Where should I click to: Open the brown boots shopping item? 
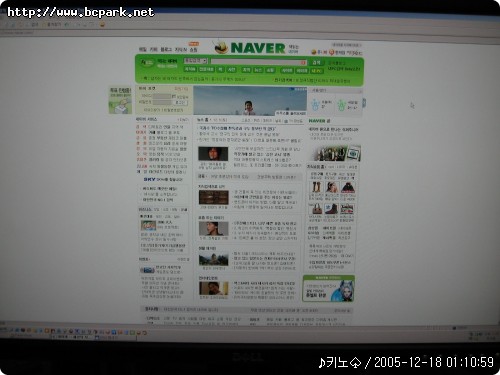tap(316, 187)
